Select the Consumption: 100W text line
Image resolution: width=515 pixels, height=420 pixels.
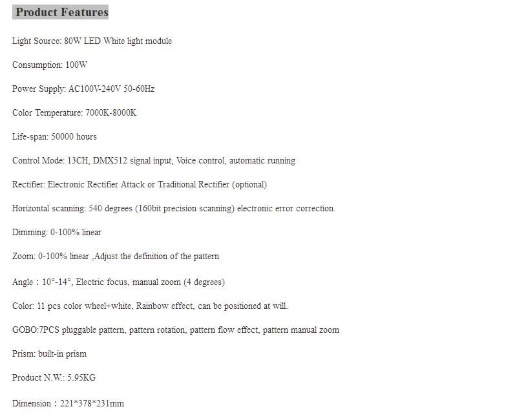50,65
